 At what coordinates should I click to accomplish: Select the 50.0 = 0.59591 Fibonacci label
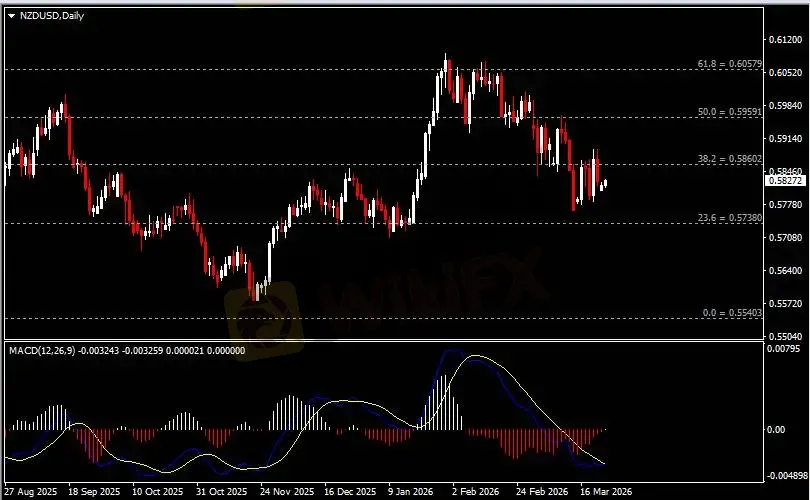point(729,112)
